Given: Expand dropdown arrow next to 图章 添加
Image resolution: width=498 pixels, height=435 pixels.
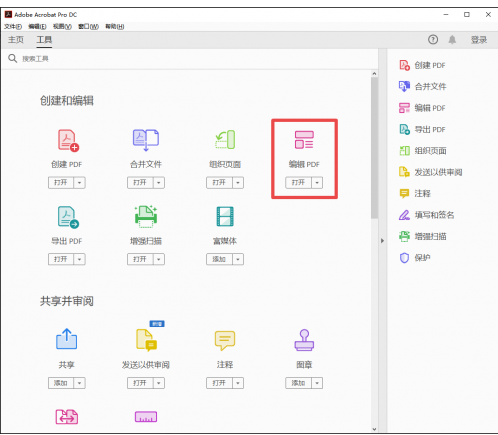Looking at the screenshot, I should (x=317, y=383).
